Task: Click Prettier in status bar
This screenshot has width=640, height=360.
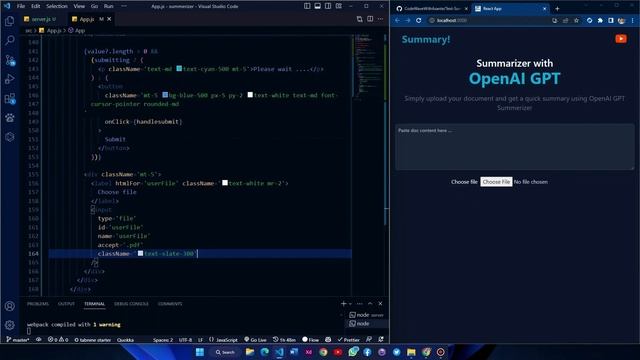Action: click(349, 340)
